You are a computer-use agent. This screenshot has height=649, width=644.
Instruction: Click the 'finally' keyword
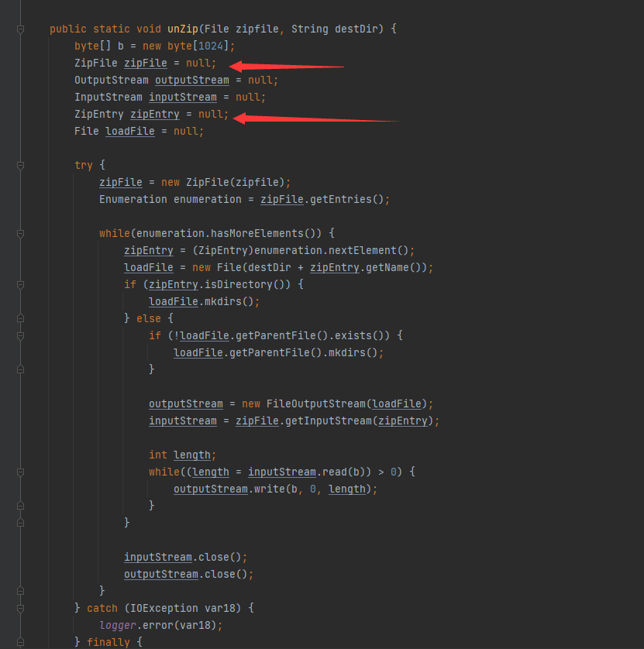[x=108, y=642]
